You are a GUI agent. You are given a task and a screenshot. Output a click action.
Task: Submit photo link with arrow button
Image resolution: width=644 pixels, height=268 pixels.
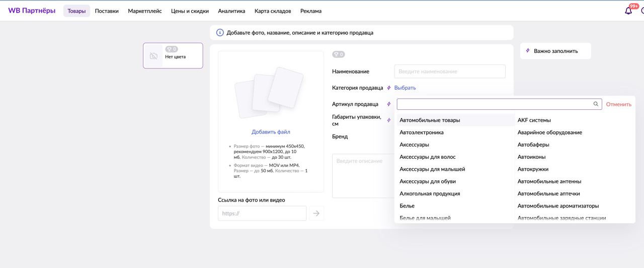coord(316,214)
